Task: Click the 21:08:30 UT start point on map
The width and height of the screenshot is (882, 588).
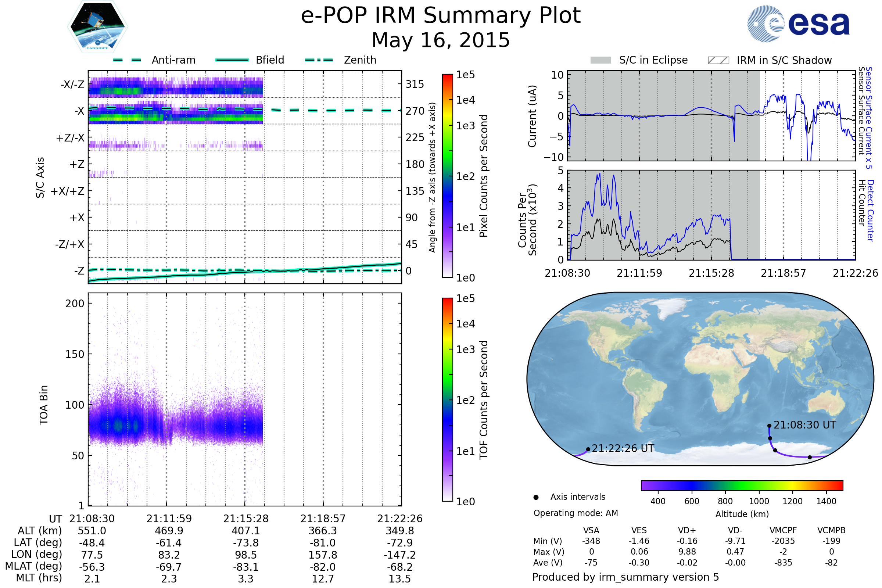Action: coord(769,426)
